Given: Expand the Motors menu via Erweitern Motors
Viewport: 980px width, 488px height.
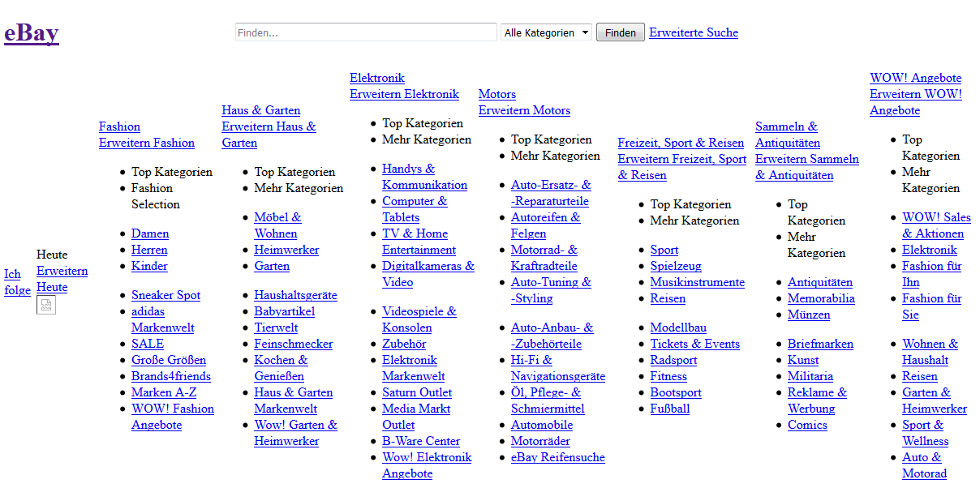Looking at the screenshot, I should [524, 110].
